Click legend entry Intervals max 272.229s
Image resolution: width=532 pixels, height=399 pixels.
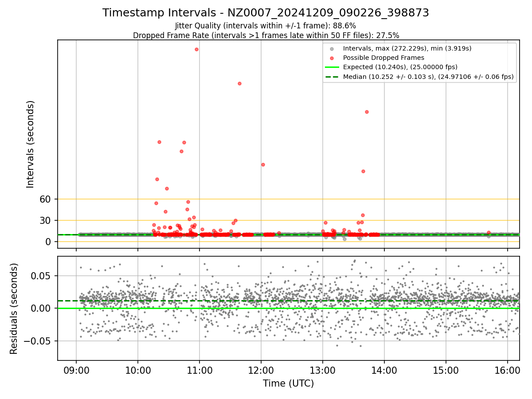click(407, 48)
